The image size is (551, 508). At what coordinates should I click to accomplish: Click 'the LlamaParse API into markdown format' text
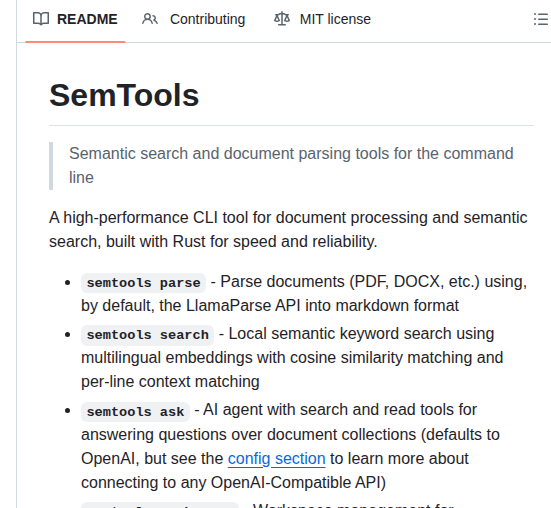[309, 306]
